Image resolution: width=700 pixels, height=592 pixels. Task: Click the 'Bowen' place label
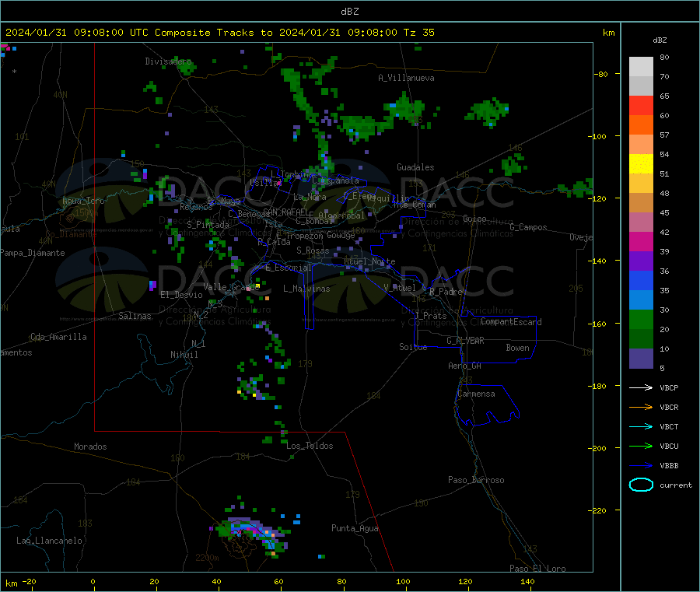point(517,348)
